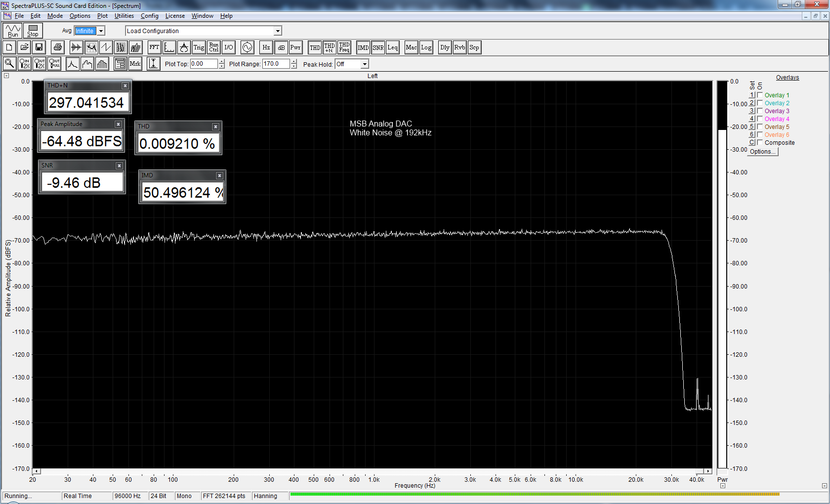Open the signal generator icon
Image resolution: width=830 pixels, height=504 pixels.
pos(248,47)
